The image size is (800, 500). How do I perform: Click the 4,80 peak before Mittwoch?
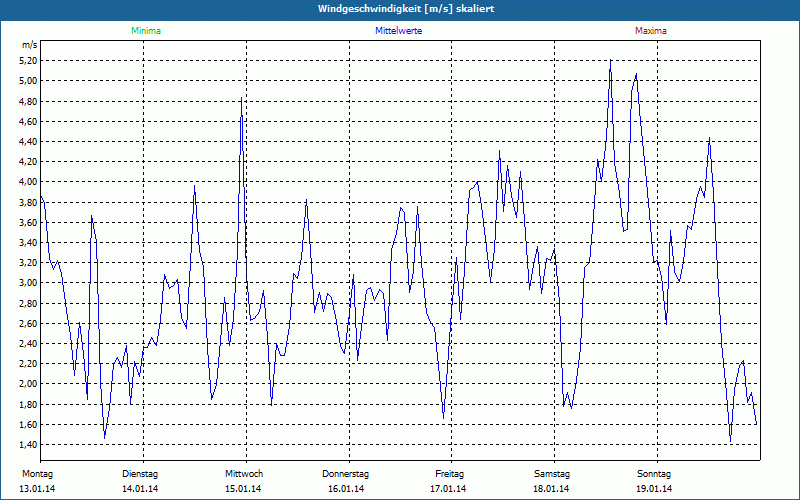tap(241, 98)
